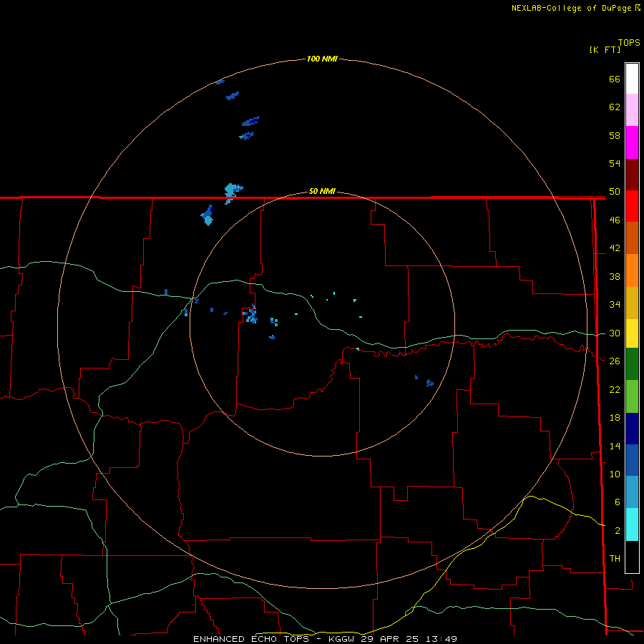Click the two small blue echoes southeast inside 50 NMI ring
Image resolution: width=644 pixels, height=644 pixels.
424,381
